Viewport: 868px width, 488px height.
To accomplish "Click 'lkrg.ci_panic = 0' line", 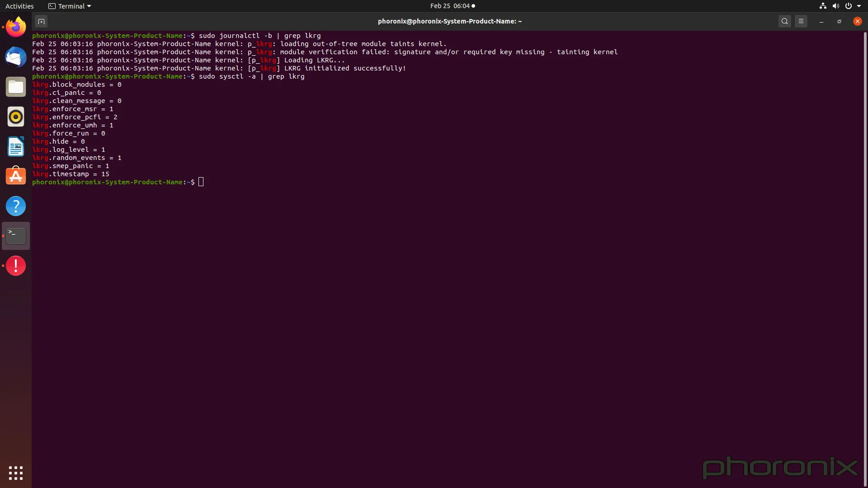I will point(66,93).
